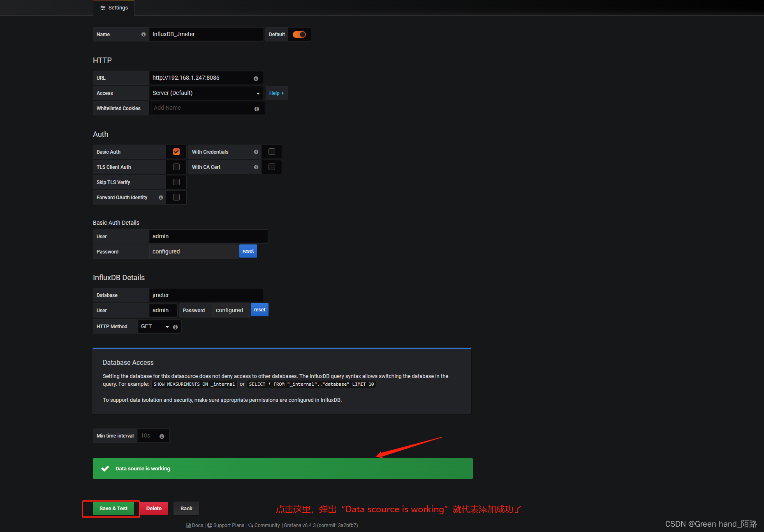Toggle the Default data source switch

pos(299,35)
